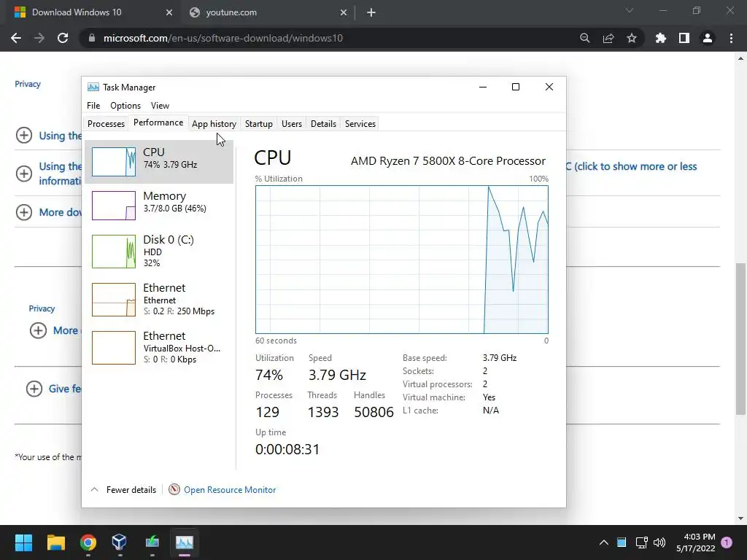
Task: Click the Resource Monitor gauge icon
Action: 174,489
